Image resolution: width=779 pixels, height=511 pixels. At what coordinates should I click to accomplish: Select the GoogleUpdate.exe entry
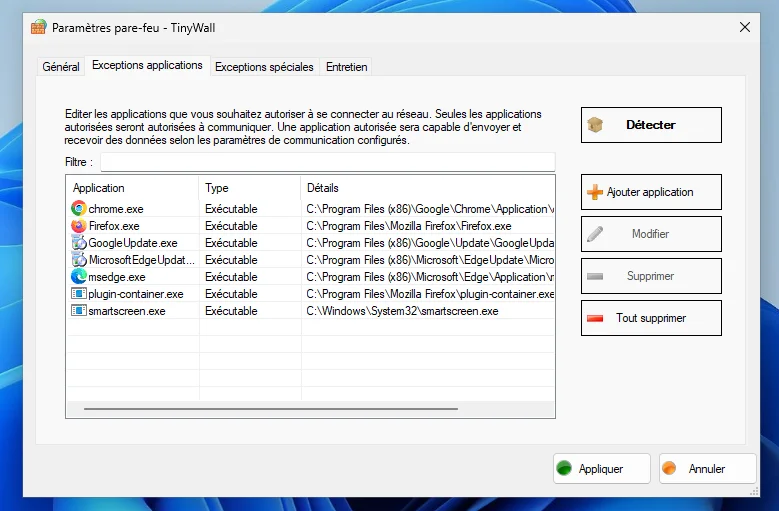(133, 243)
